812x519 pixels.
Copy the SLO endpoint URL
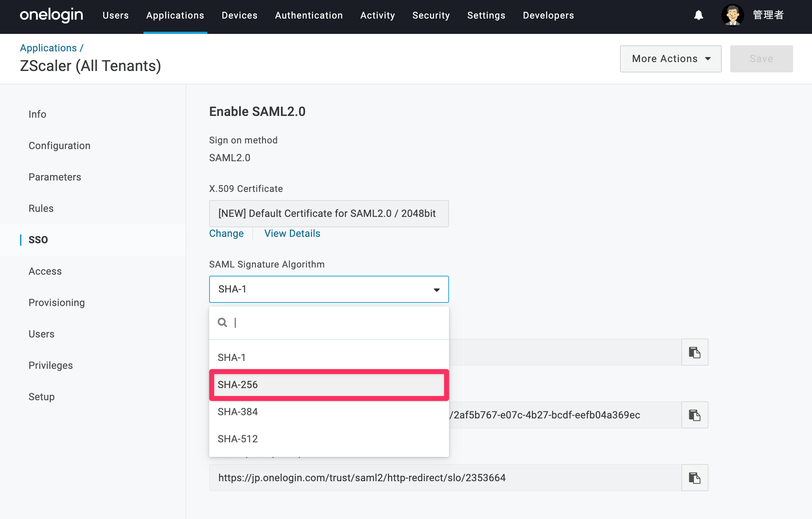pyautogui.click(x=695, y=478)
